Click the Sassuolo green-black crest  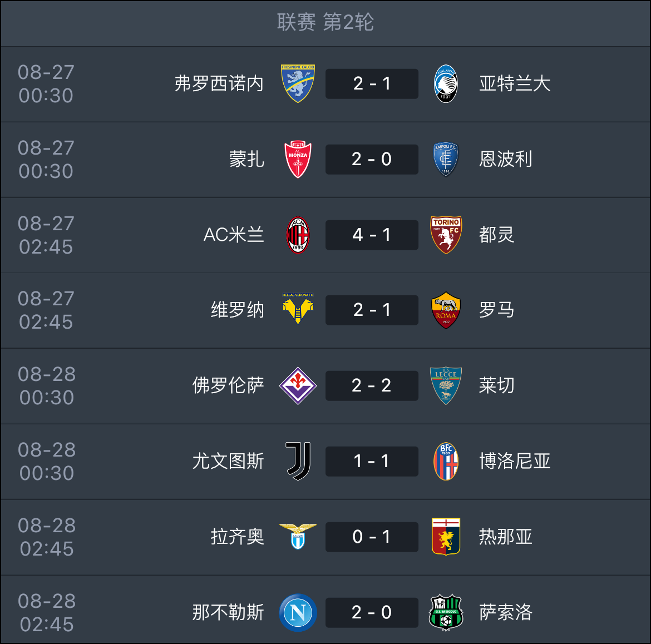click(446, 612)
